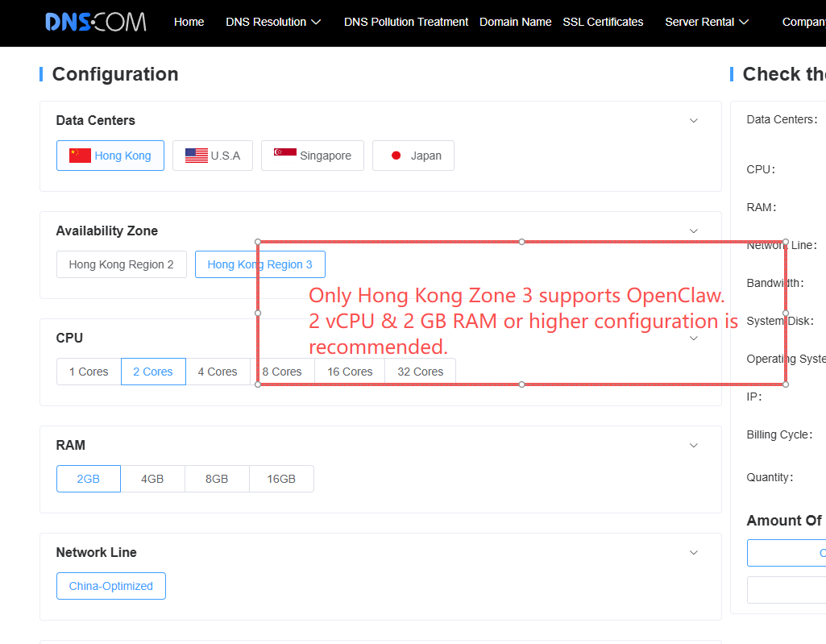Open the DNS Resolution dropdown menu

coord(273,22)
